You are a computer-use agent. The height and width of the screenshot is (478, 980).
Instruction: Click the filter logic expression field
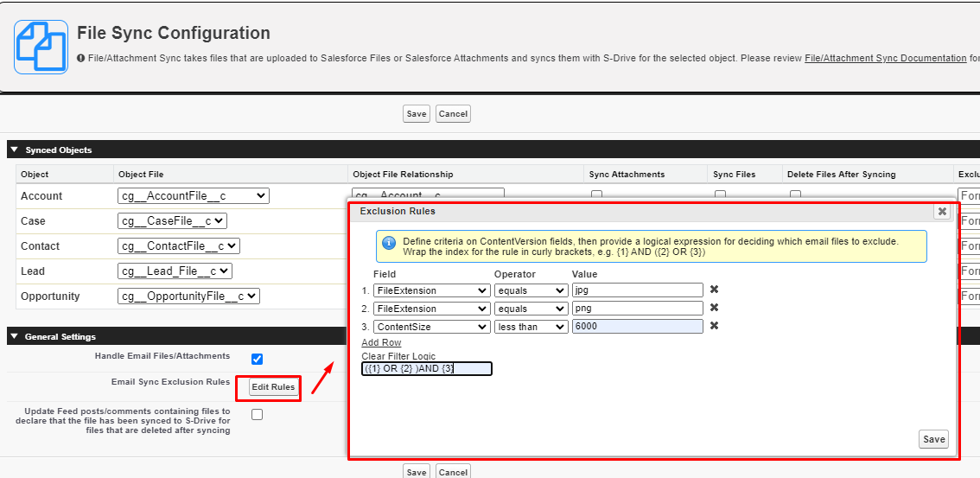click(426, 369)
